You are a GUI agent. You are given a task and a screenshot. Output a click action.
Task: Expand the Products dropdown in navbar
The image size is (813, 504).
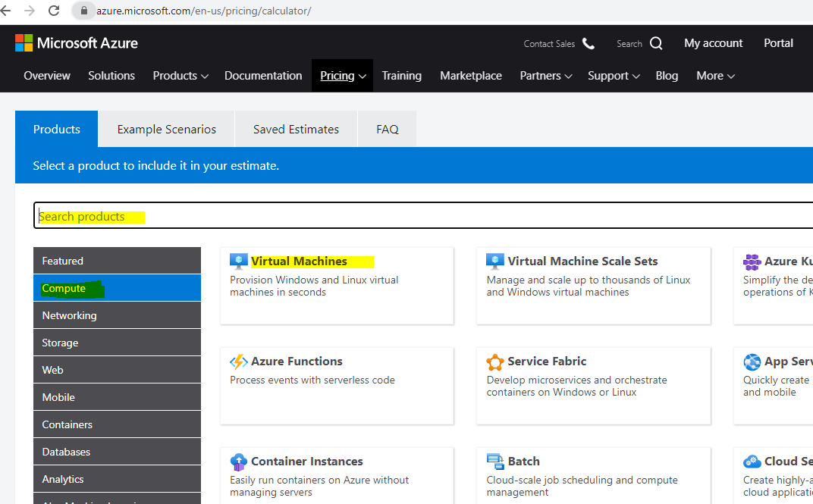tap(180, 76)
